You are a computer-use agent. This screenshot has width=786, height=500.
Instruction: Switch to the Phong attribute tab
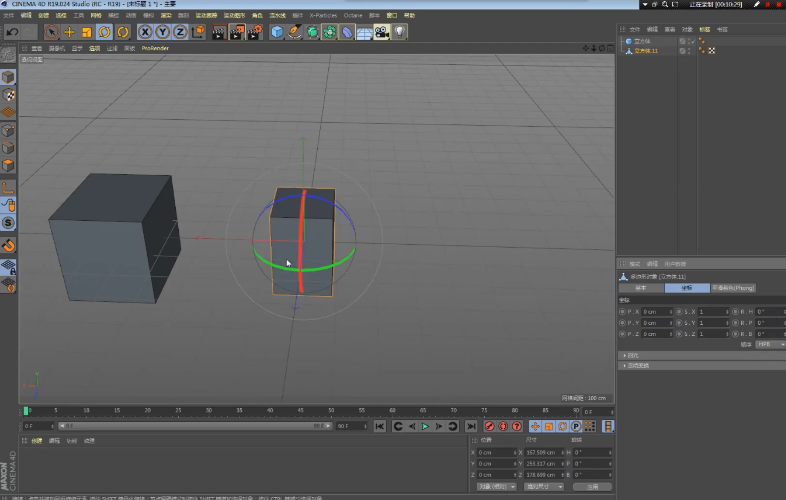pos(733,288)
